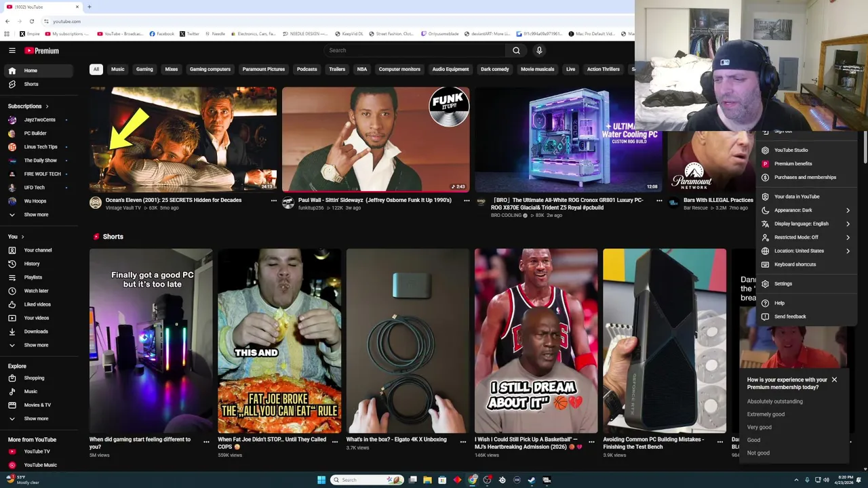Select the NBA filter chip
The image size is (868, 488).
tap(362, 69)
